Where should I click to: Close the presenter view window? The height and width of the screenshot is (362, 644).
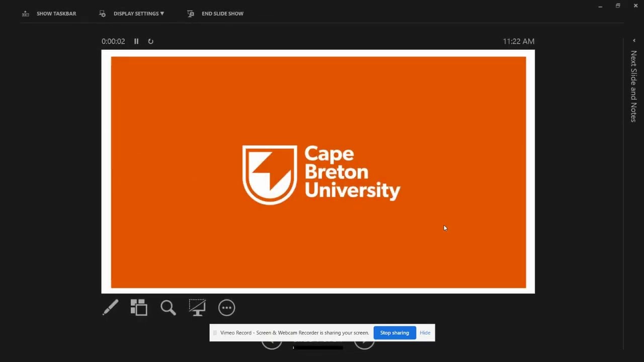(x=635, y=6)
